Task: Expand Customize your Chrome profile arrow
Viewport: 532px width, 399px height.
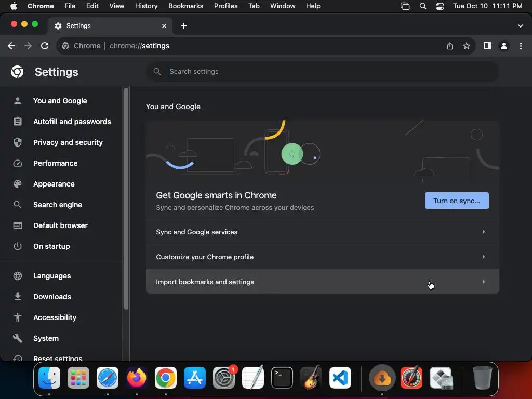Action: 484,257
